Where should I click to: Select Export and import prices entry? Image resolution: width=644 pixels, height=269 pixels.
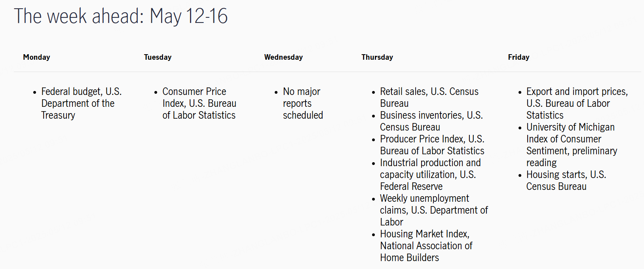click(x=577, y=92)
